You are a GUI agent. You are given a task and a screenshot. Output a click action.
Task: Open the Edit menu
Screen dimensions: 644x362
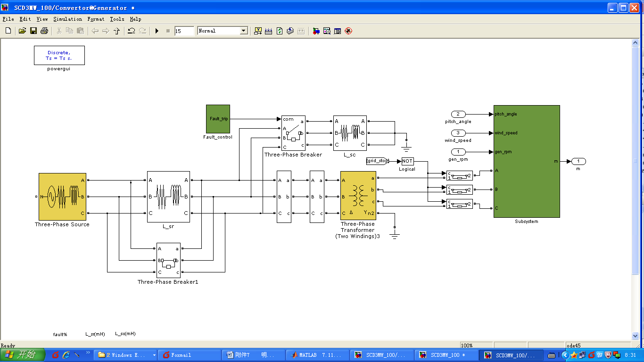click(25, 19)
